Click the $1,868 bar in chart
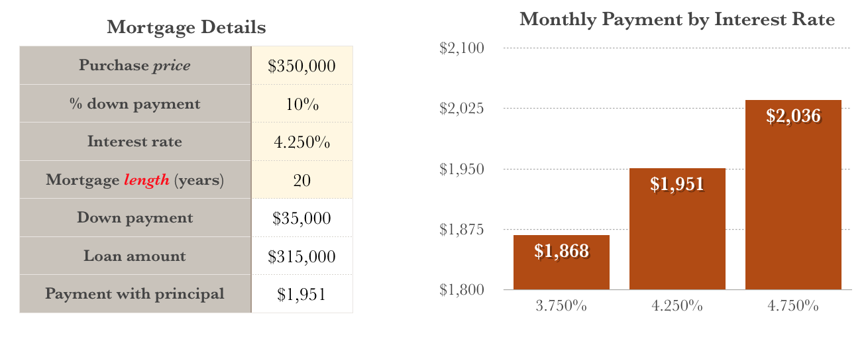 (x=561, y=262)
